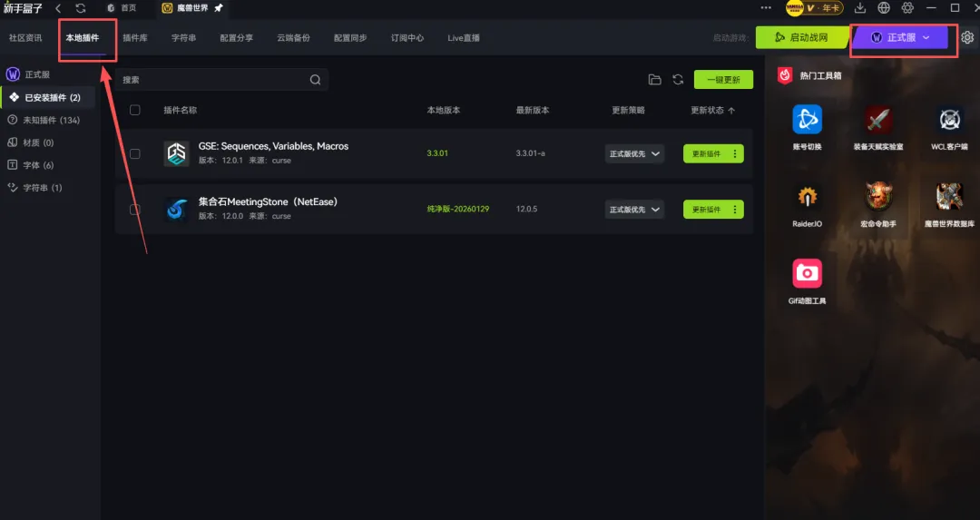Click the refresh list icon beside 一键更新
980x520 pixels.
pos(678,79)
